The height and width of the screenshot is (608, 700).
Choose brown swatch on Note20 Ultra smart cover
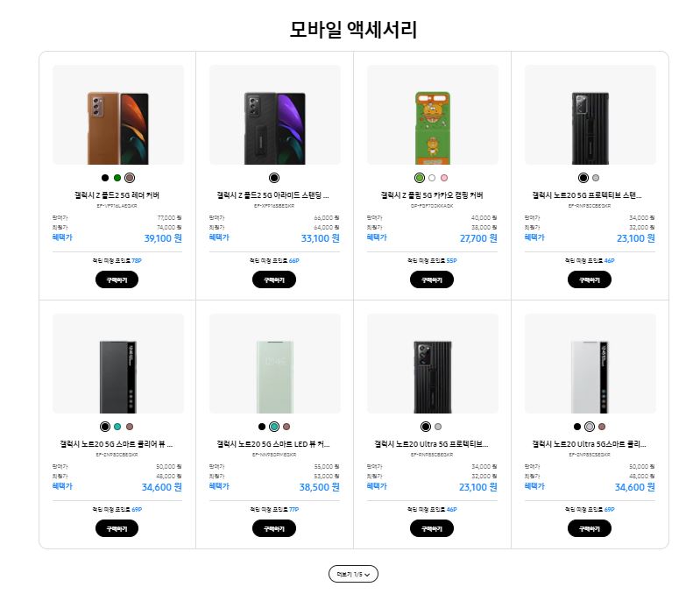pyautogui.click(x=602, y=427)
